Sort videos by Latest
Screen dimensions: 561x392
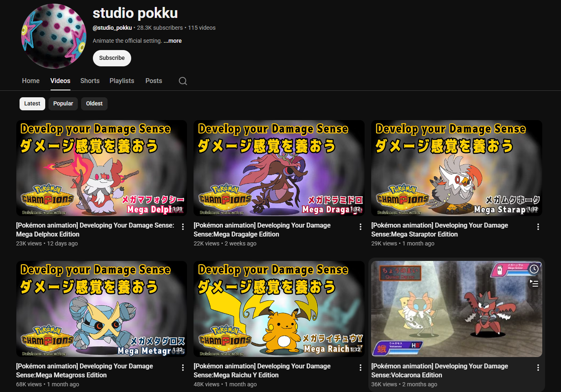pyautogui.click(x=32, y=104)
